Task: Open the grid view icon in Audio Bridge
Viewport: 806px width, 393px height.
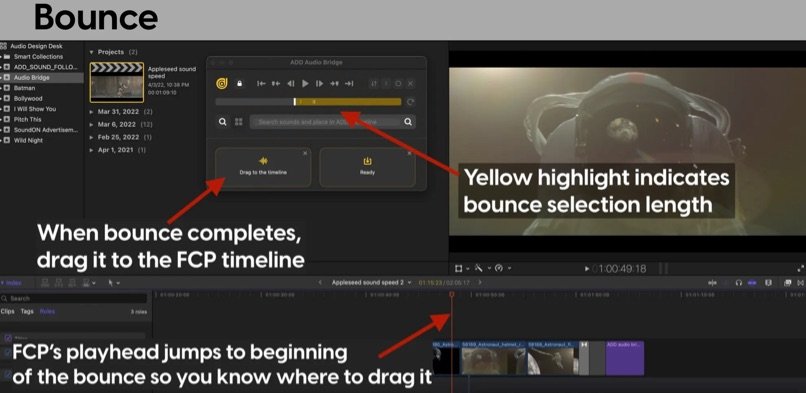Action: click(x=239, y=122)
